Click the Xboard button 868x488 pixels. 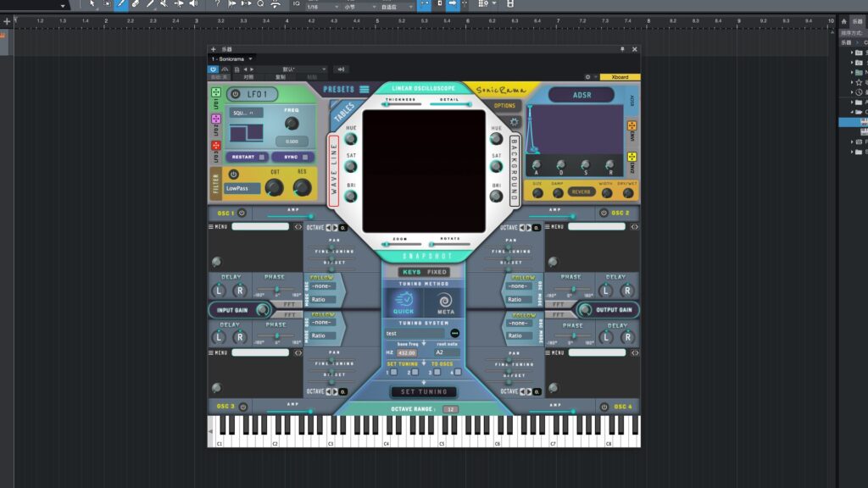point(620,77)
